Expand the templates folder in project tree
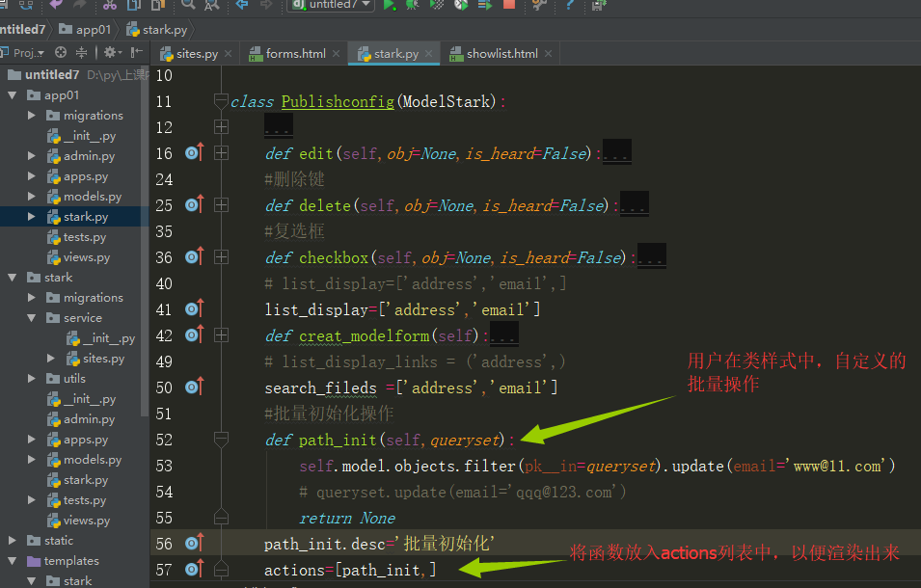The height and width of the screenshot is (588, 921). (x=13, y=561)
